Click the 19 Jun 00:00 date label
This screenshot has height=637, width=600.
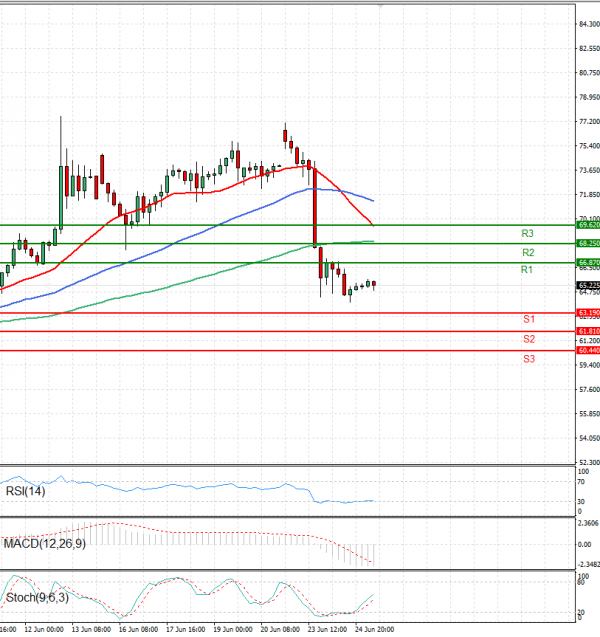(233, 629)
